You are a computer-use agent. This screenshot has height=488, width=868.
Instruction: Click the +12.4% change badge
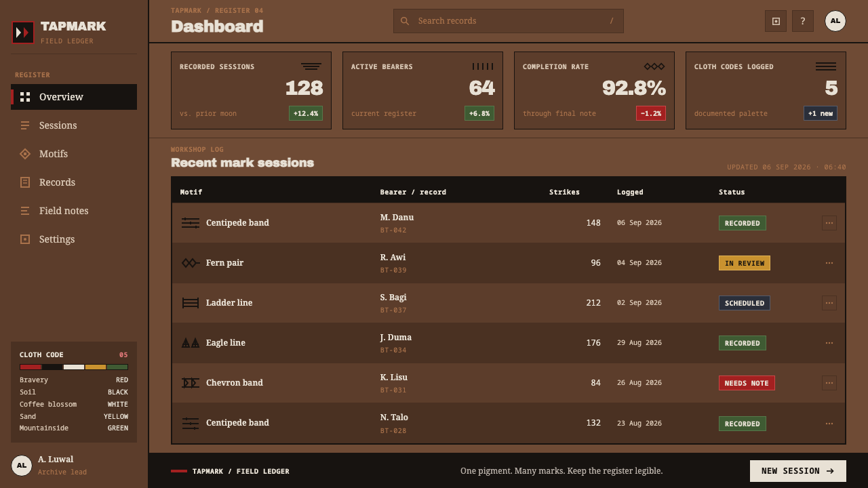(x=306, y=113)
